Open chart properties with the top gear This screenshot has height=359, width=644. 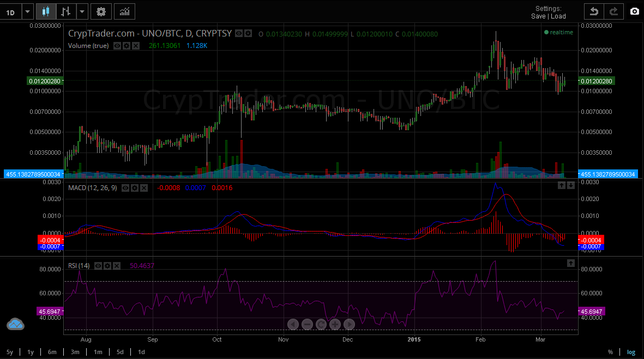(x=101, y=12)
